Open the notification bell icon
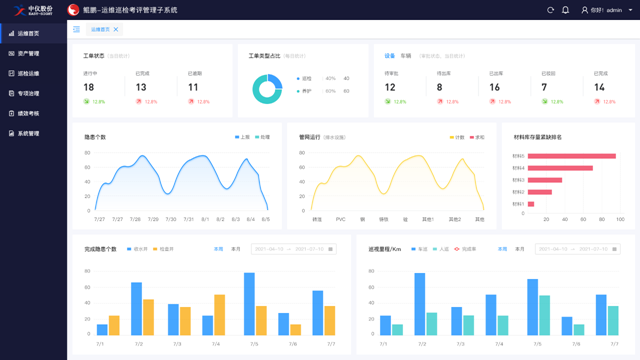 (x=565, y=10)
